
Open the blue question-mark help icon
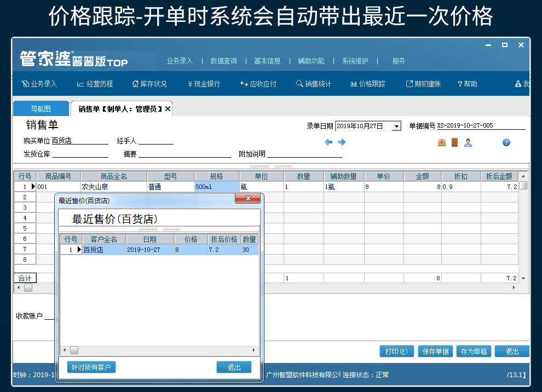506,142
